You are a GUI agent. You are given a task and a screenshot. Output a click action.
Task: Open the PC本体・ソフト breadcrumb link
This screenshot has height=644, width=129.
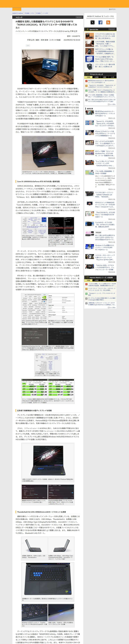point(30,13)
